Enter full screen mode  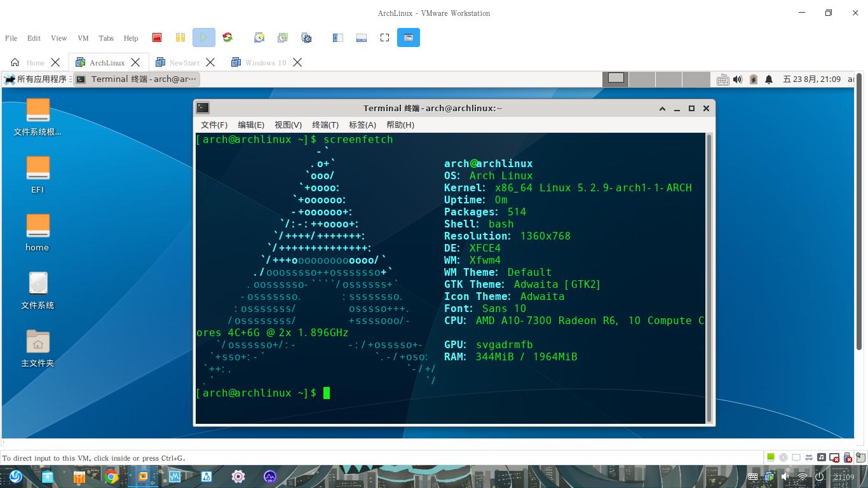click(383, 37)
